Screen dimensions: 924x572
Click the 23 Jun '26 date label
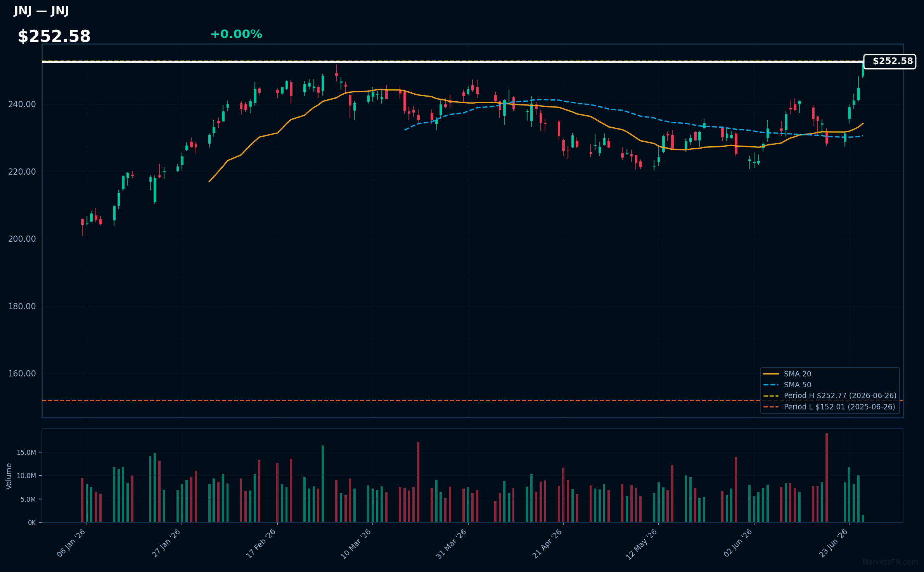click(x=834, y=543)
